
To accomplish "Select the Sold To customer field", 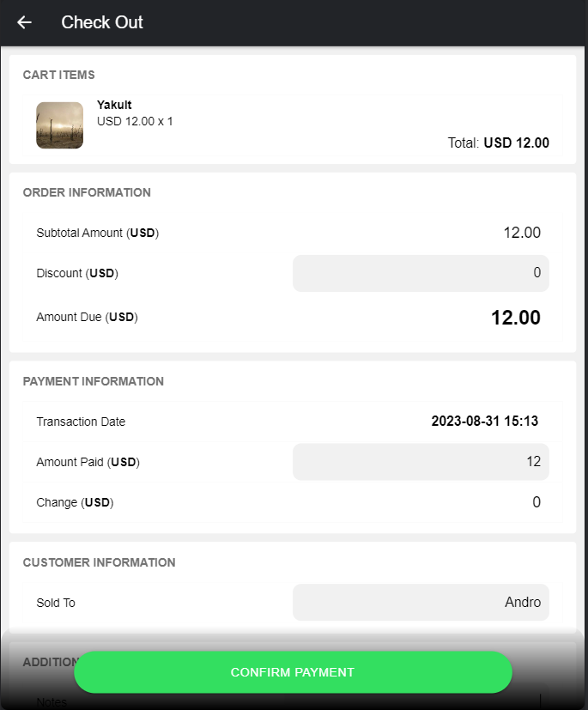I will pyautogui.click(x=421, y=603).
